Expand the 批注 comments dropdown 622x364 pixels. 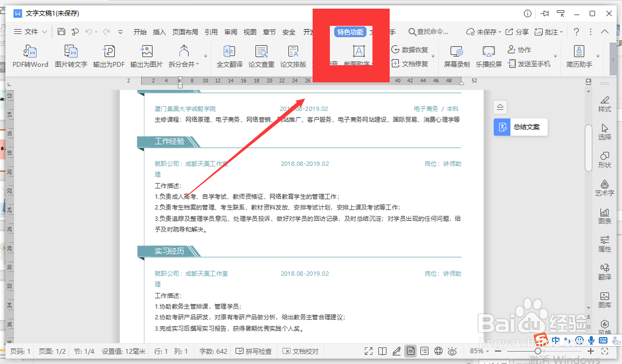tap(549, 32)
